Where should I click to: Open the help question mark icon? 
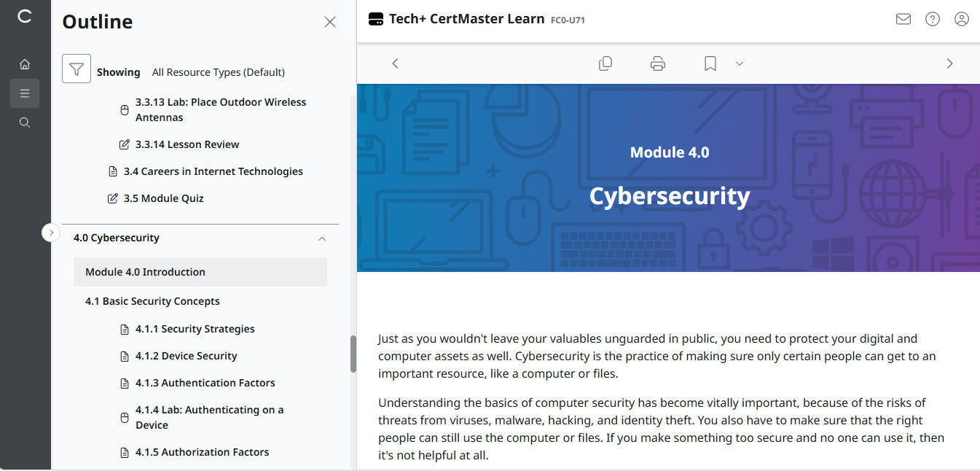click(x=933, y=19)
